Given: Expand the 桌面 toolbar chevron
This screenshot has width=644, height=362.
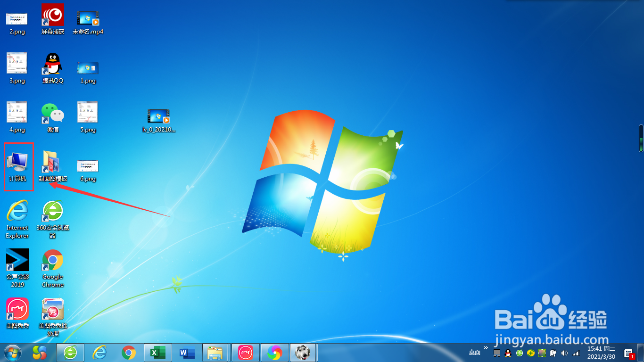Looking at the screenshot, I should [486, 348].
